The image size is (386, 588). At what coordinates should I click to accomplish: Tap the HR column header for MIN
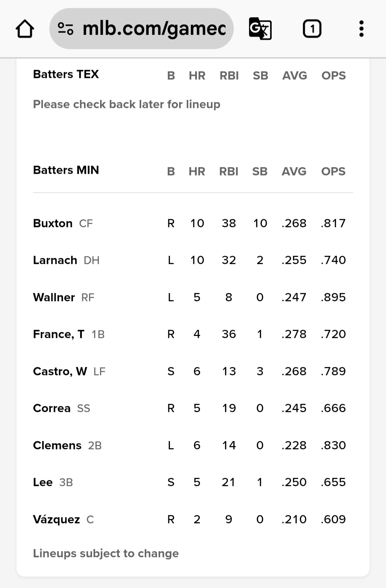(x=197, y=171)
